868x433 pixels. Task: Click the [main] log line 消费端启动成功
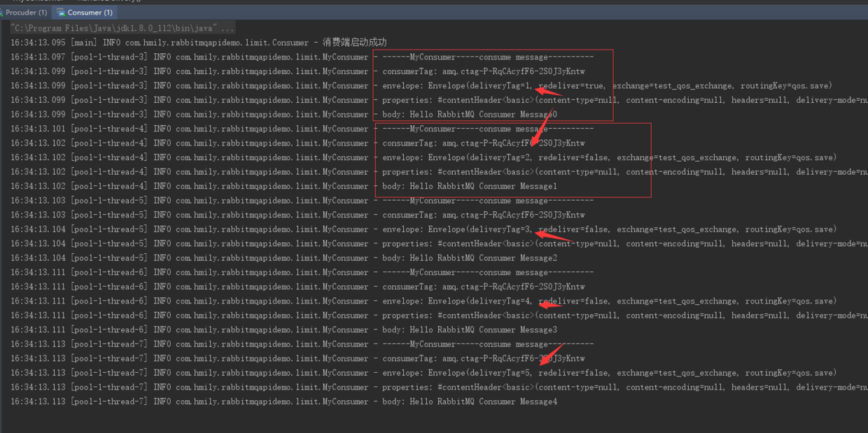pyautogui.click(x=199, y=43)
